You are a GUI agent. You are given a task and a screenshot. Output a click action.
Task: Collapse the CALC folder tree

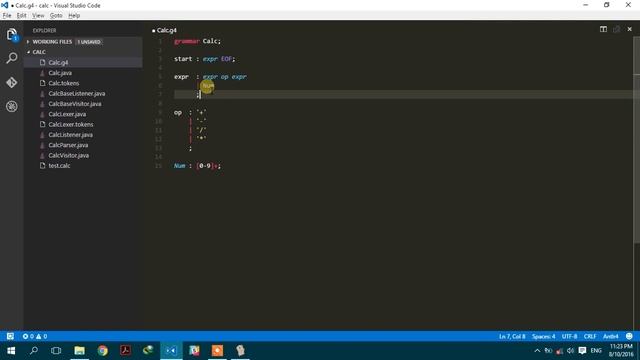pyautogui.click(x=39, y=52)
